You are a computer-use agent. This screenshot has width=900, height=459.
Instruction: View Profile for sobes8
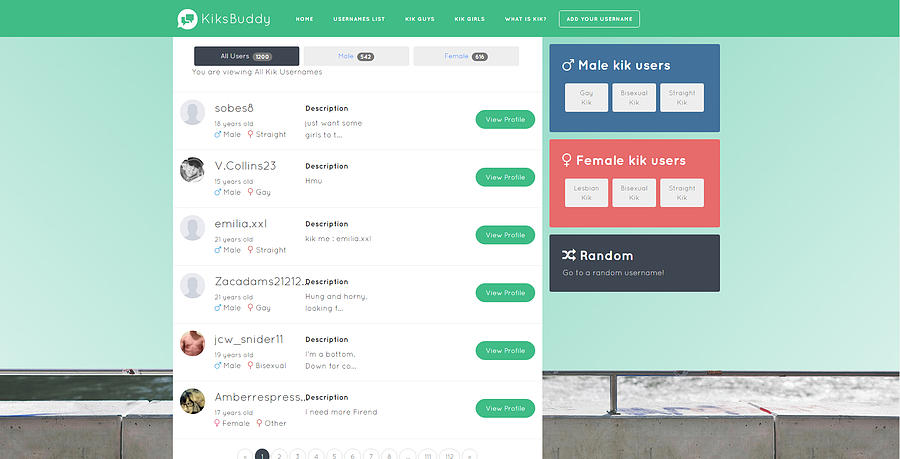[x=505, y=120]
